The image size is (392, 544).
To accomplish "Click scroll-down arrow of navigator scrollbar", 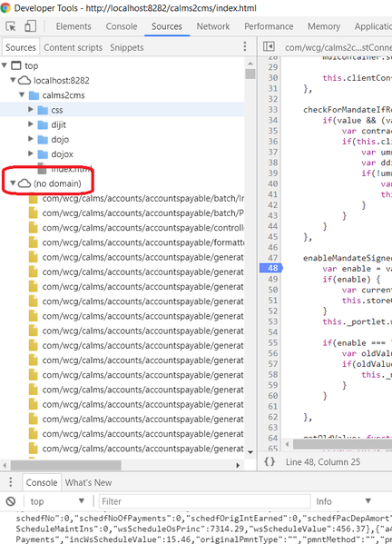I will [x=250, y=452].
